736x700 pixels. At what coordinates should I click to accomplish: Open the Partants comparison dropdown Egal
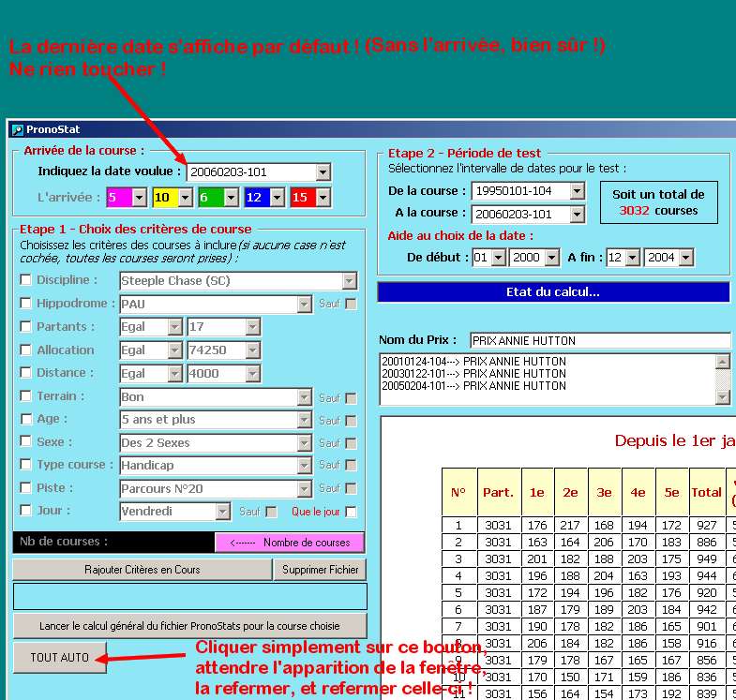click(174, 326)
